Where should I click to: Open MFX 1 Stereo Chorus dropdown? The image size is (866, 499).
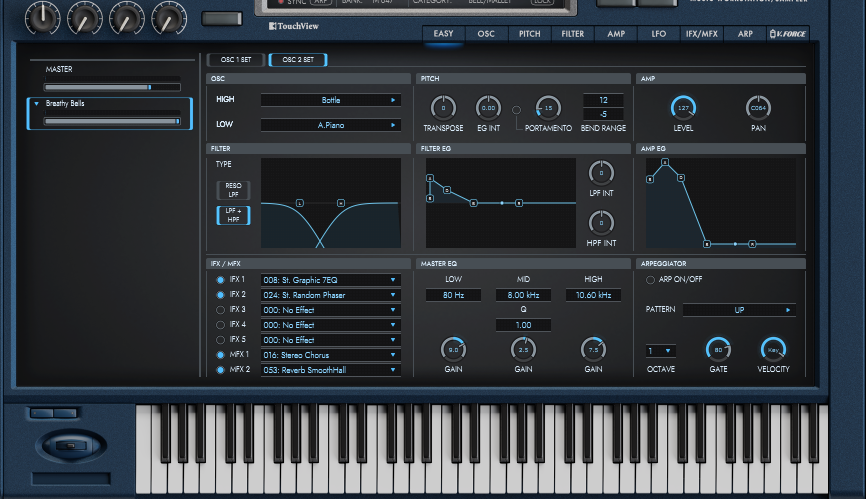(x=330, y=355)
